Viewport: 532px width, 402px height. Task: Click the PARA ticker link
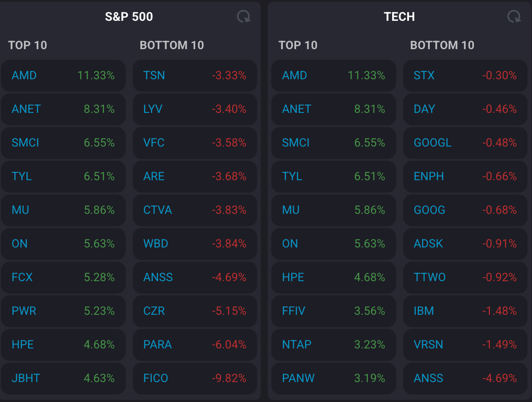tap(158, 344)
